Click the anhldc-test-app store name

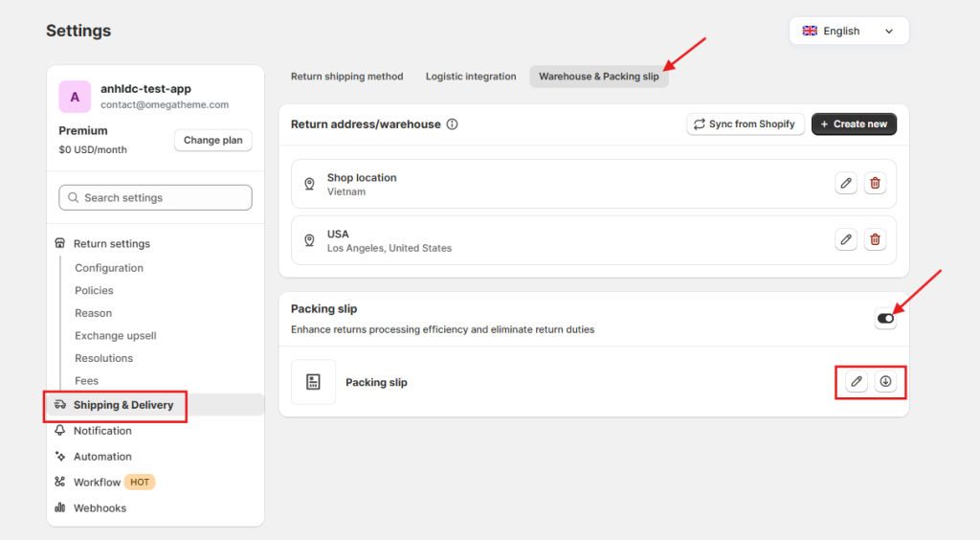[x=145, y=89]
